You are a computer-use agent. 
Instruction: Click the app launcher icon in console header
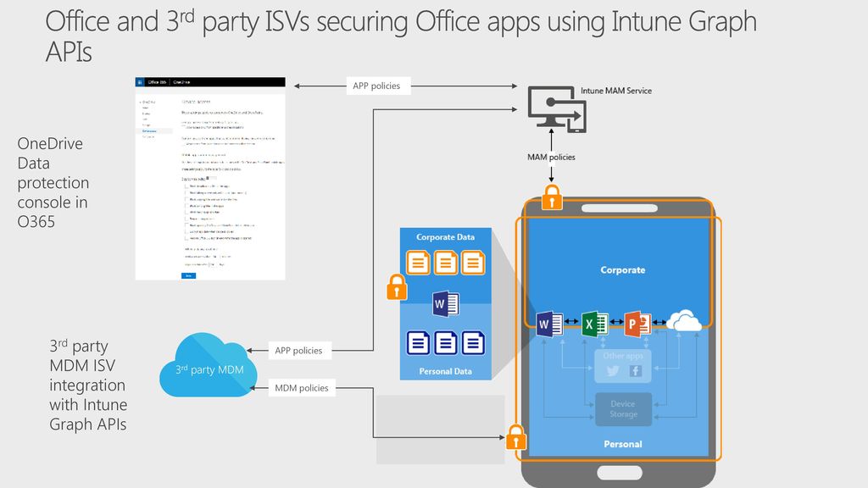(140, 82)
